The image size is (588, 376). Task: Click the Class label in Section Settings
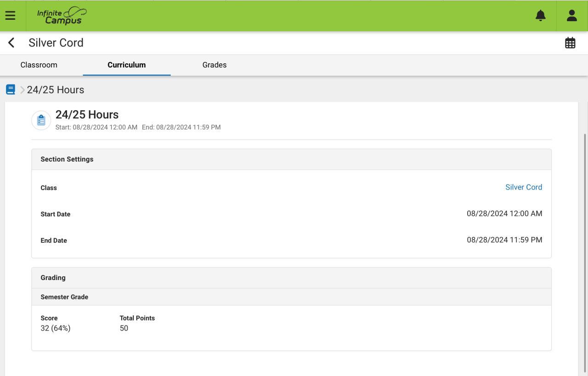click(x=49, y=188)
